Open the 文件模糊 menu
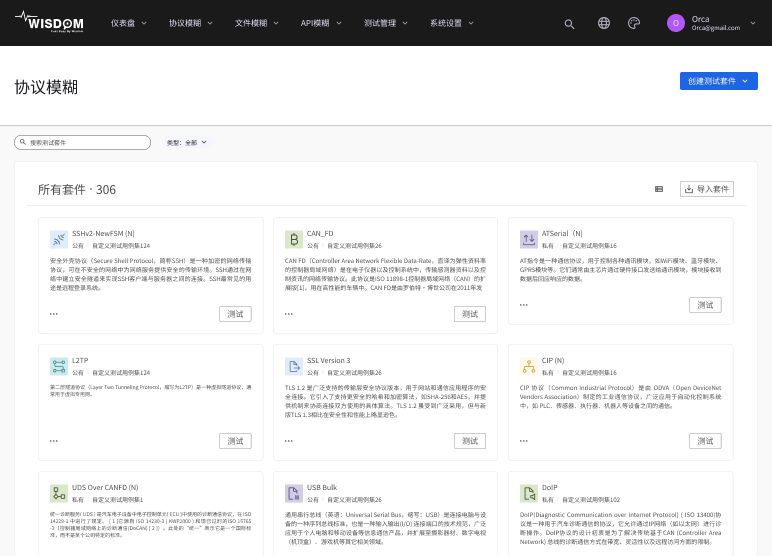772x556 pixels. point(257,23)
